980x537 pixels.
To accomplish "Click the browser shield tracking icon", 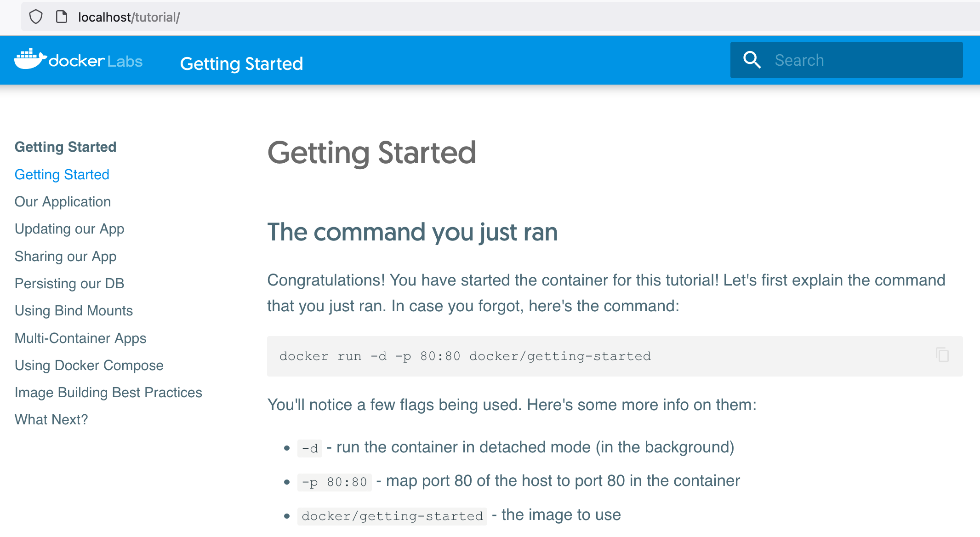I will 36,17.
